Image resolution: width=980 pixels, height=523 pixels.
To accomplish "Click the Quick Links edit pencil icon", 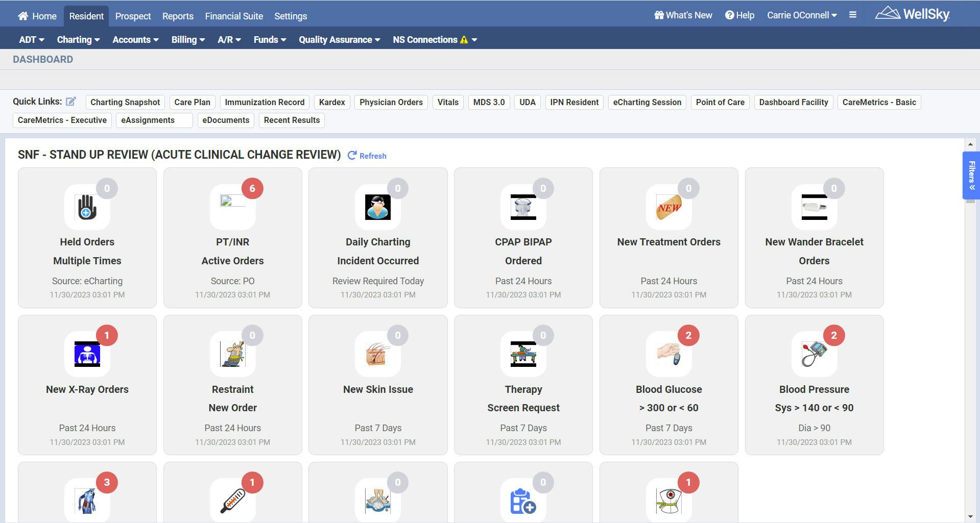I will tap(71, 101).
